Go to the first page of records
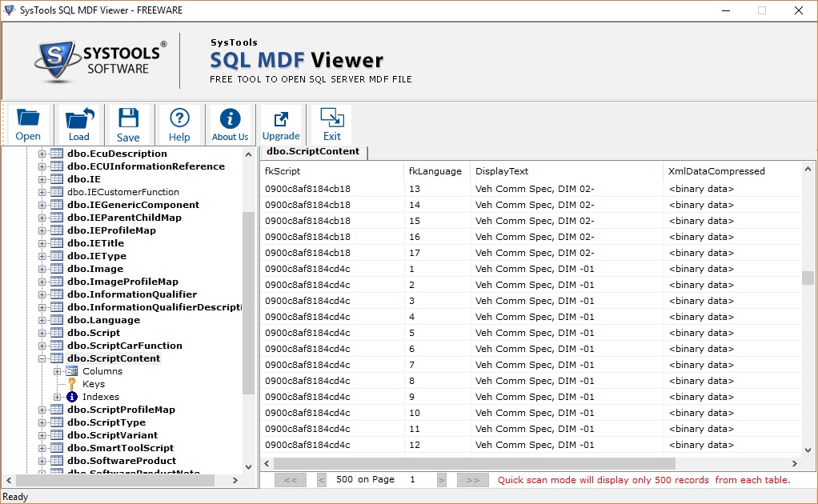The image size is (818, 504). point(291,480)
